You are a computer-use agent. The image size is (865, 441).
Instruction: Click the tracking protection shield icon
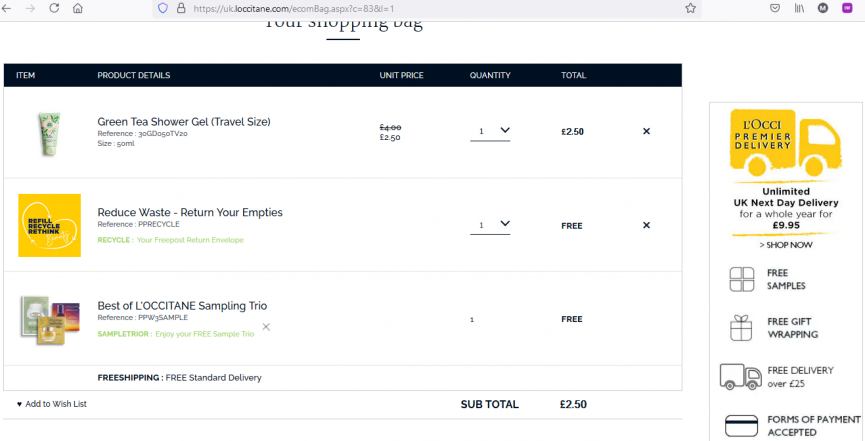tap(163, 8)
